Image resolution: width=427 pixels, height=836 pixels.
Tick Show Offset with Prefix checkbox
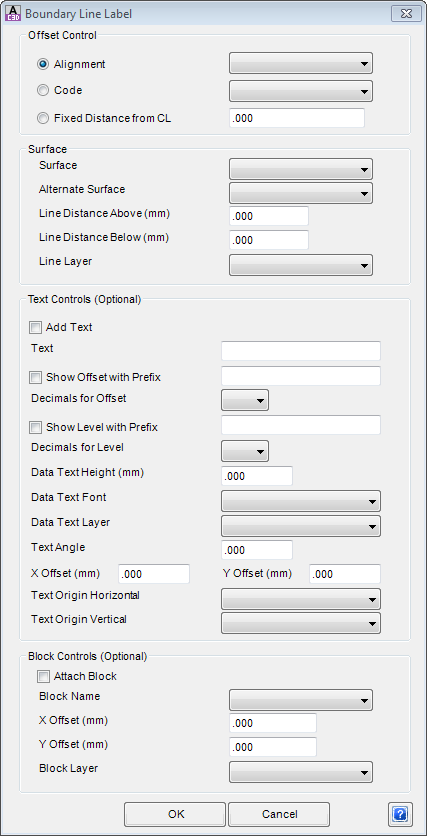[x=36, y=377]
